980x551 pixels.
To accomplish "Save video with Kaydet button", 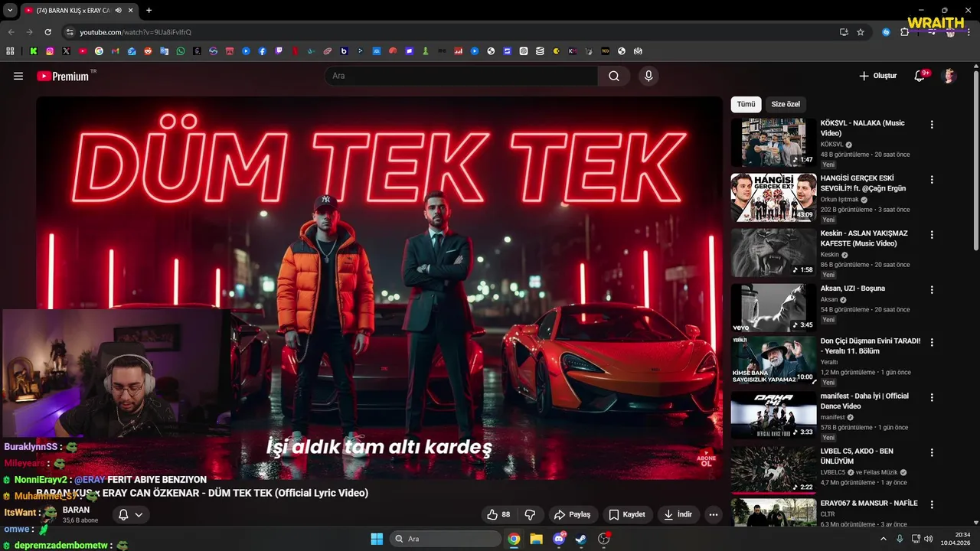I will tap(627, 514).
